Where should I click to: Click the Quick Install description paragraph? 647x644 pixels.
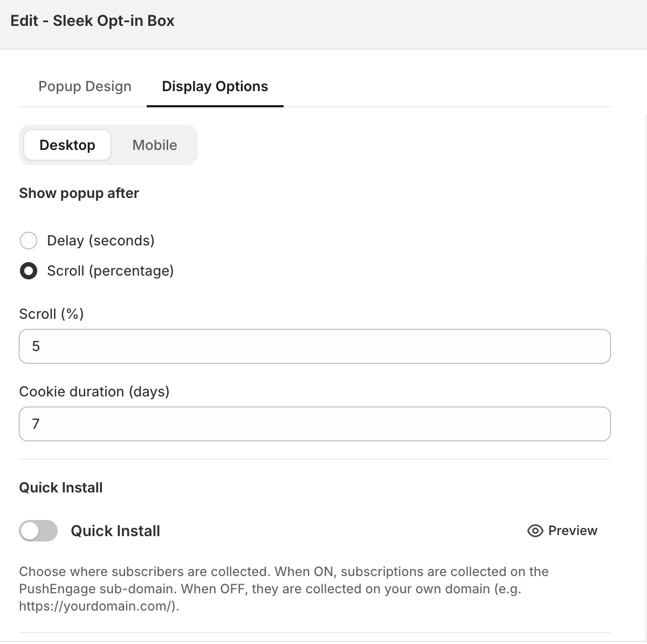[284, 589]
